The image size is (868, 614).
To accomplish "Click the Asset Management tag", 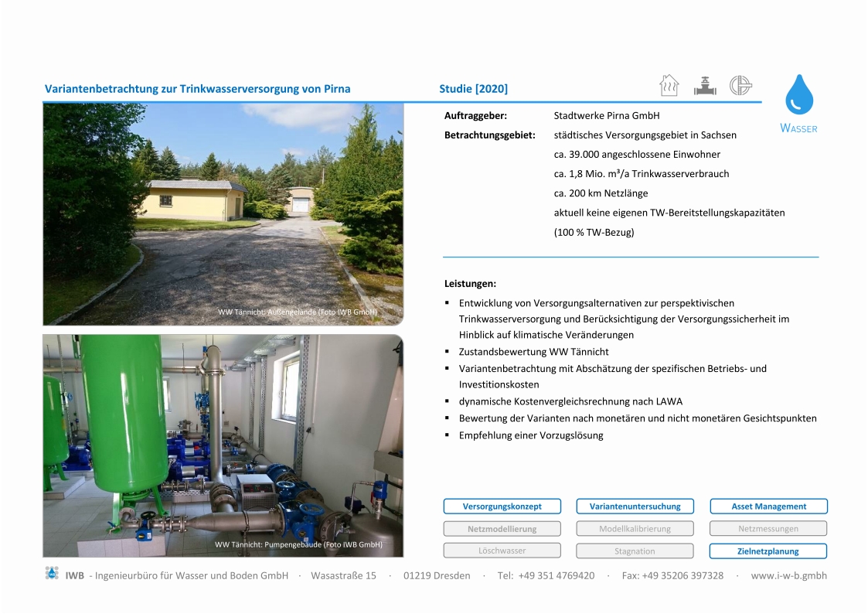I will (768, 507).
